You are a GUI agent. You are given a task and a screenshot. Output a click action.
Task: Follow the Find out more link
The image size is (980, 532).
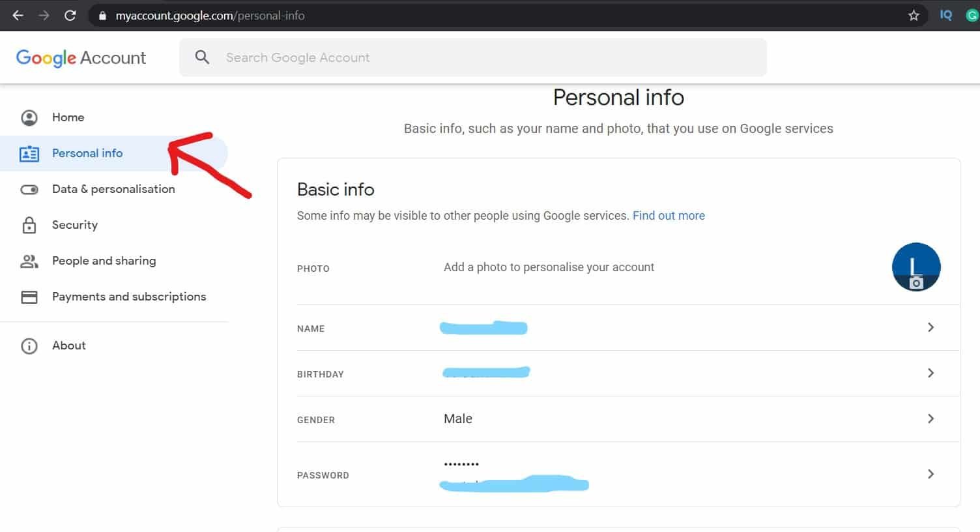coord(669,216)
